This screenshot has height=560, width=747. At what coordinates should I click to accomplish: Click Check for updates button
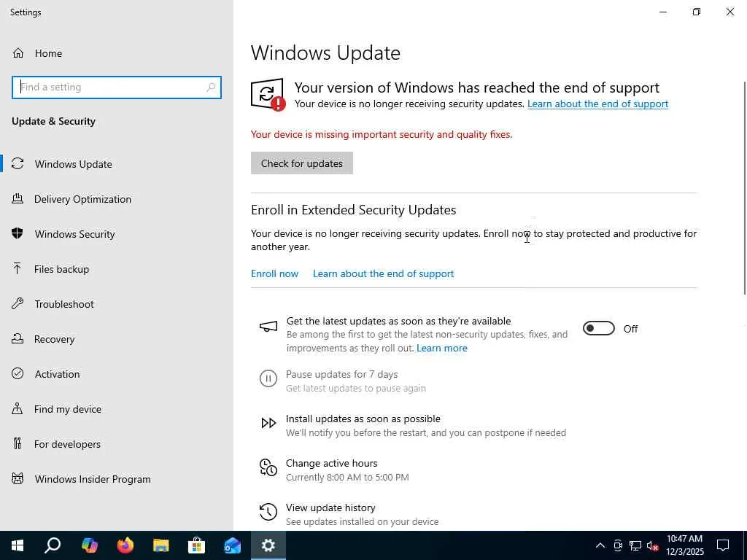302,163
